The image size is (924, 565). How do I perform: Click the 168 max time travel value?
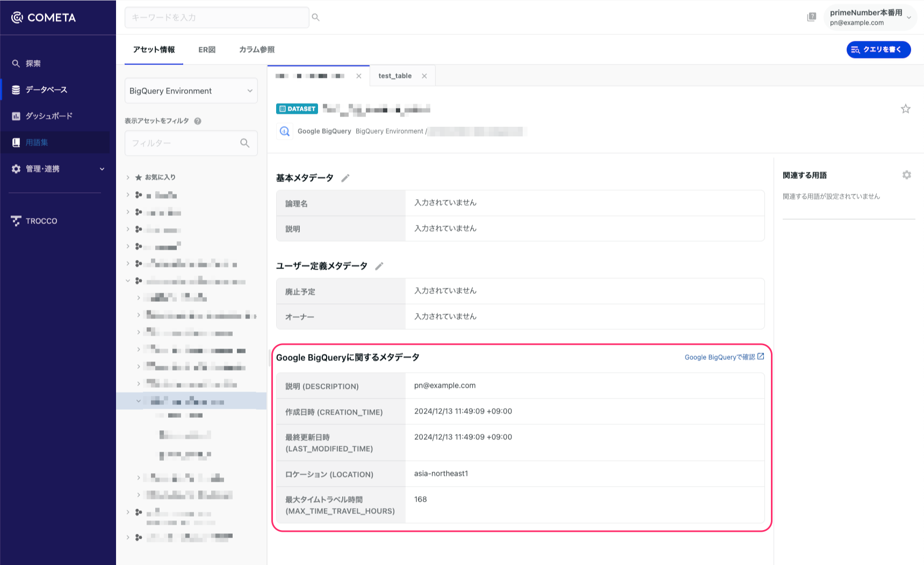421,499
